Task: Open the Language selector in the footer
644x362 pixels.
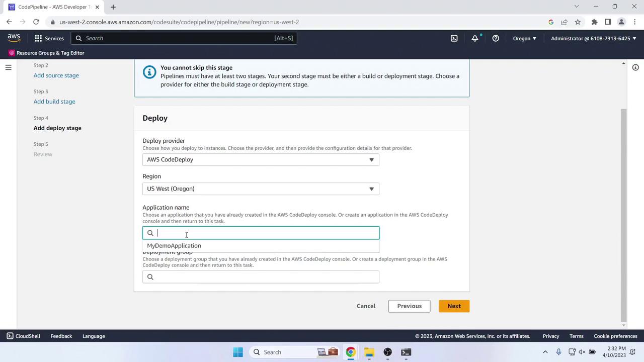Action: pos(94,336)
